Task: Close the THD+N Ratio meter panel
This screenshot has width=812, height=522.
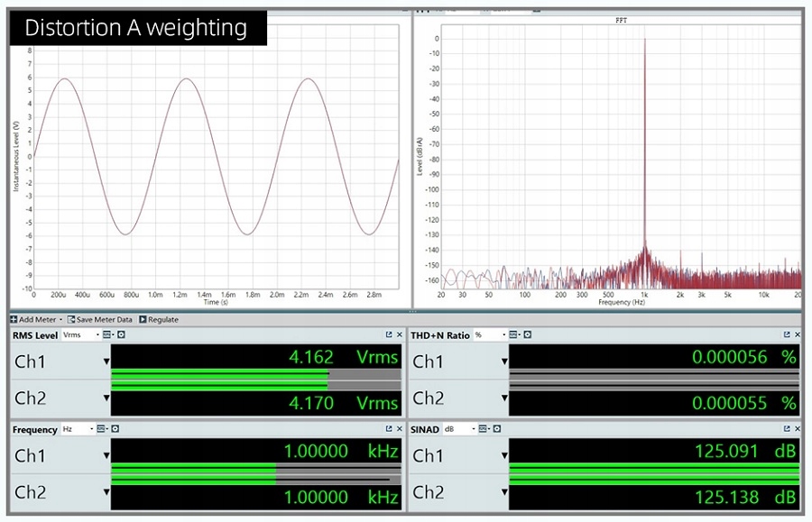Action: tap(798, 335)
